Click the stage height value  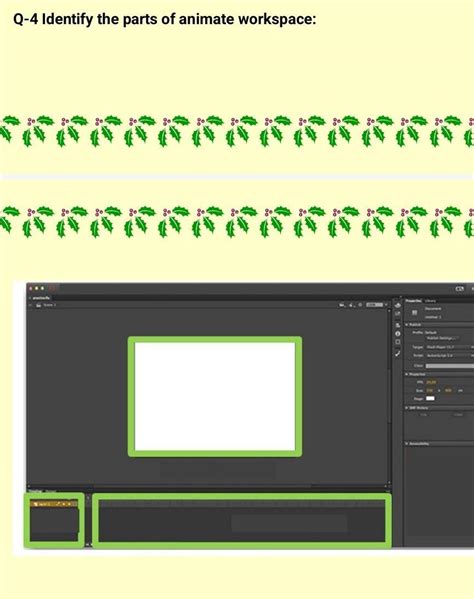click(x=448, y=390)
